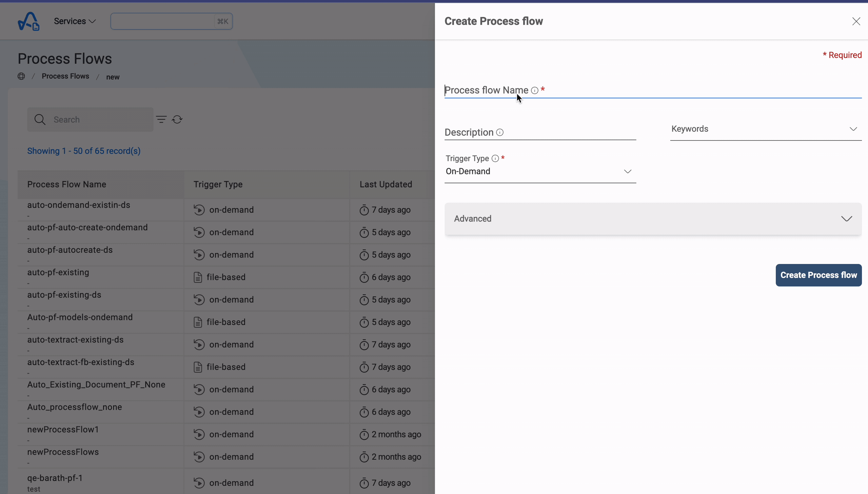The image size is (868, 494).
Task: Click the Search field in the table area
Action: [x=90, y=119]
